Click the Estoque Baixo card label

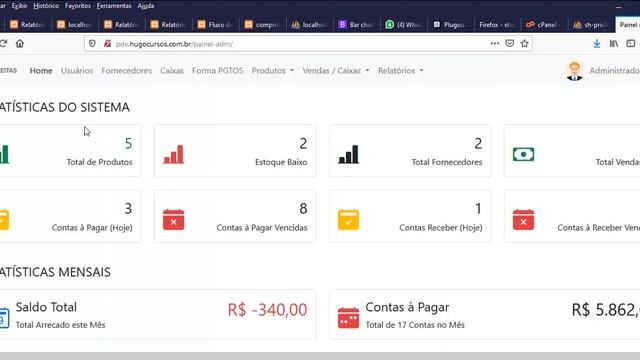coord(281,162)
